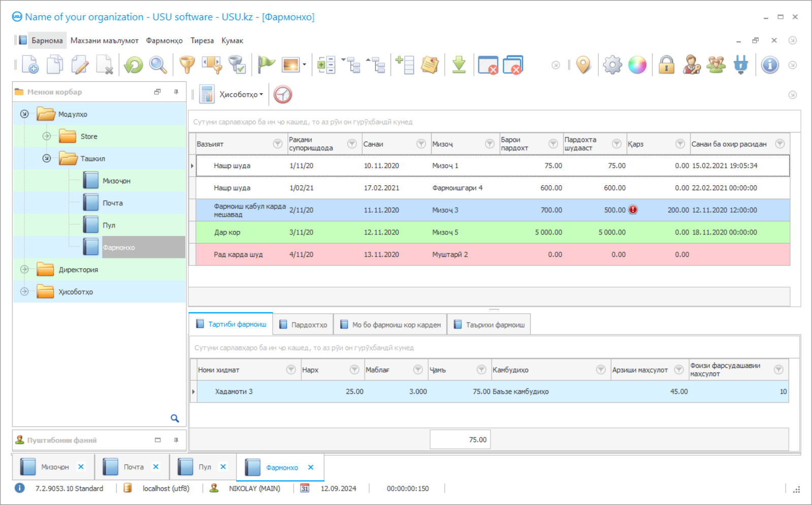Open filter for Вазъият column
This screenshot has width=812, height=505.
tap(278, 144)
